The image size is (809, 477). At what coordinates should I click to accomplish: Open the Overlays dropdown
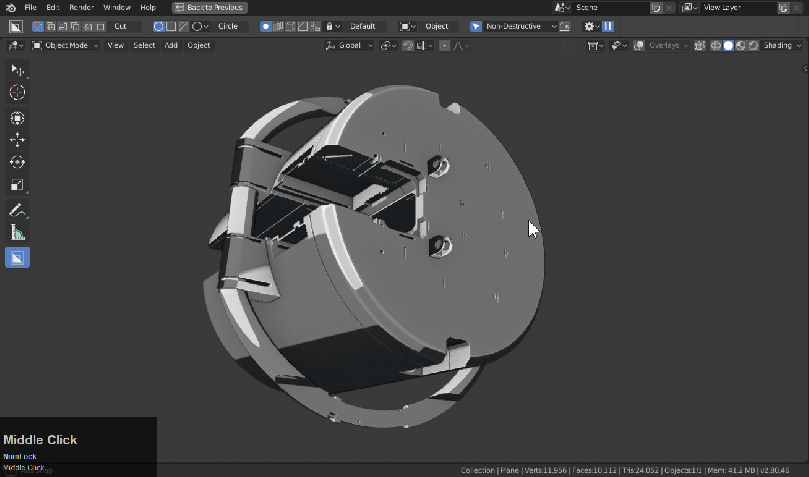[668, 46]
